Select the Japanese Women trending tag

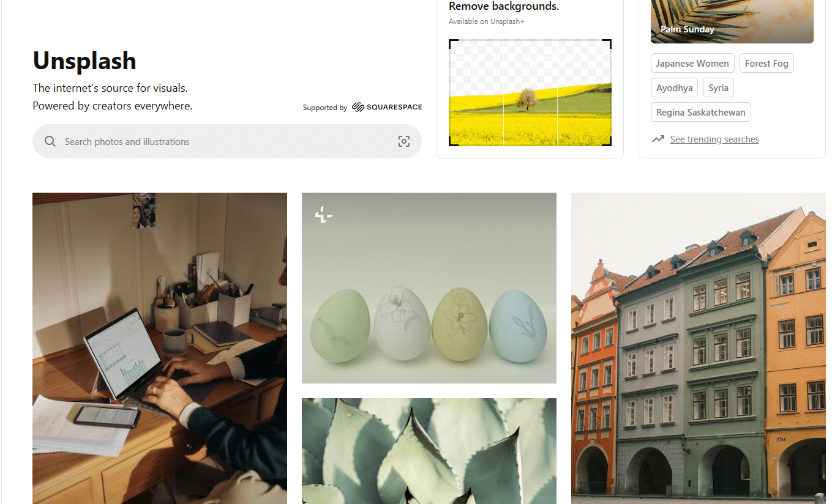pyautogui.click(x=692, y=64)
